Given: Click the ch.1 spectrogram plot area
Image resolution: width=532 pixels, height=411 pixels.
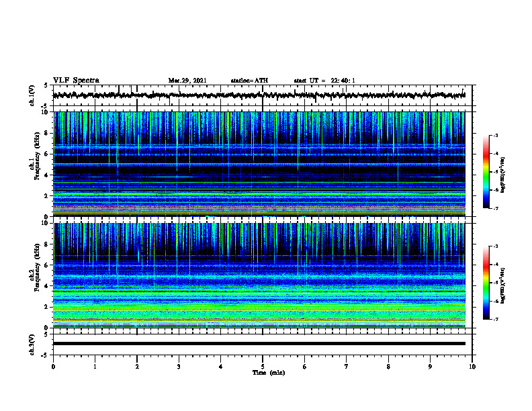Looking at the screenshot, I should 259,164.
